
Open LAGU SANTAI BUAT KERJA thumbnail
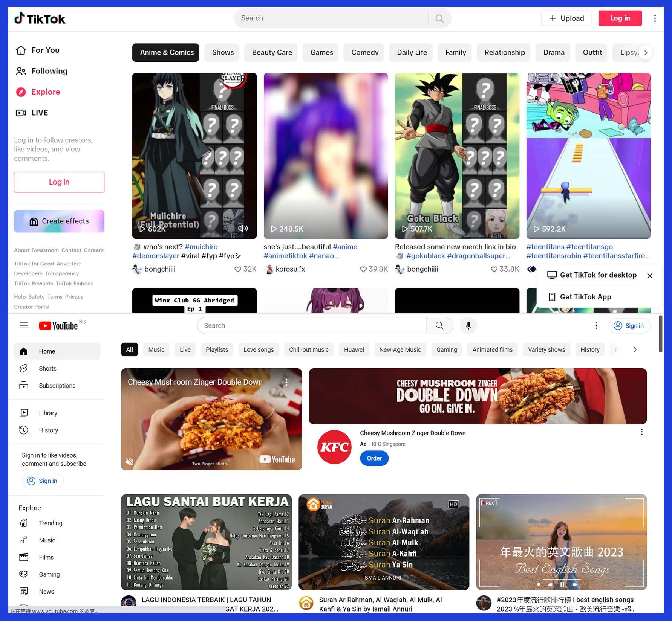point(206,542)
